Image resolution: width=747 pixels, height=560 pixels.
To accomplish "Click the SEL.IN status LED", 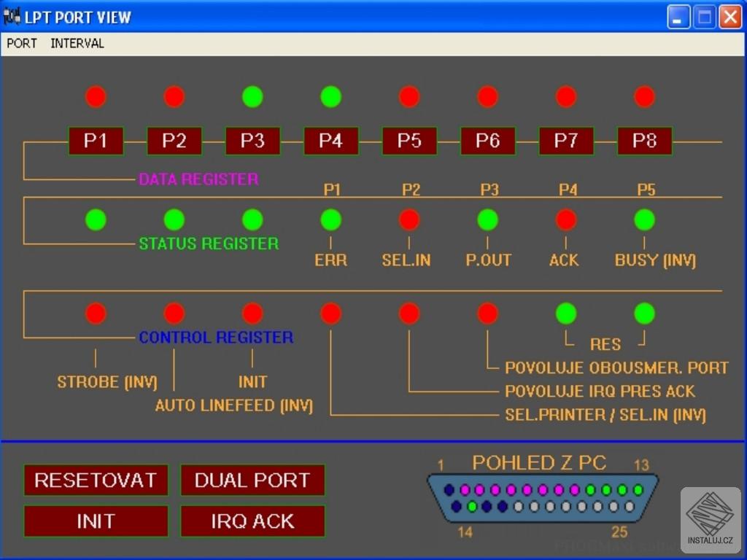I will click(x=409, y=219).
